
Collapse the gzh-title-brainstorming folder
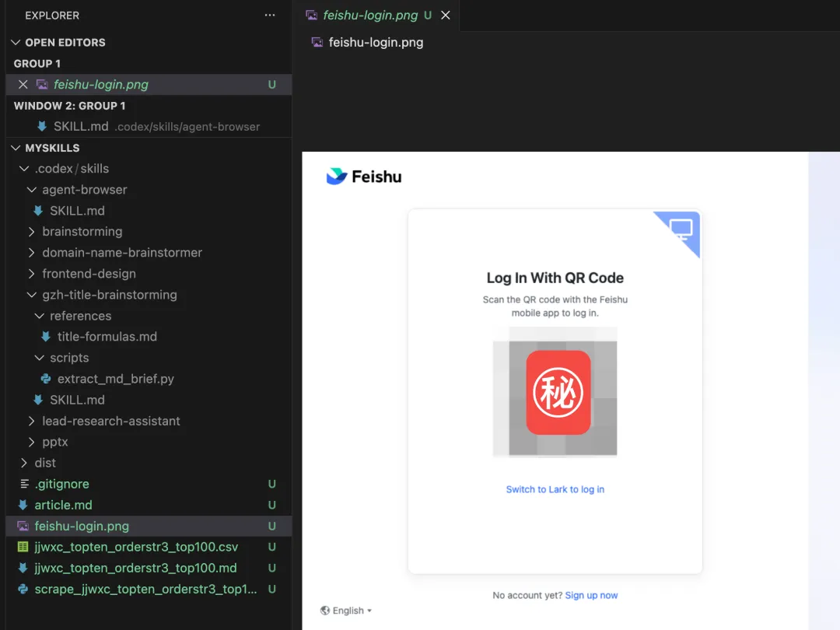coord(109,295)
